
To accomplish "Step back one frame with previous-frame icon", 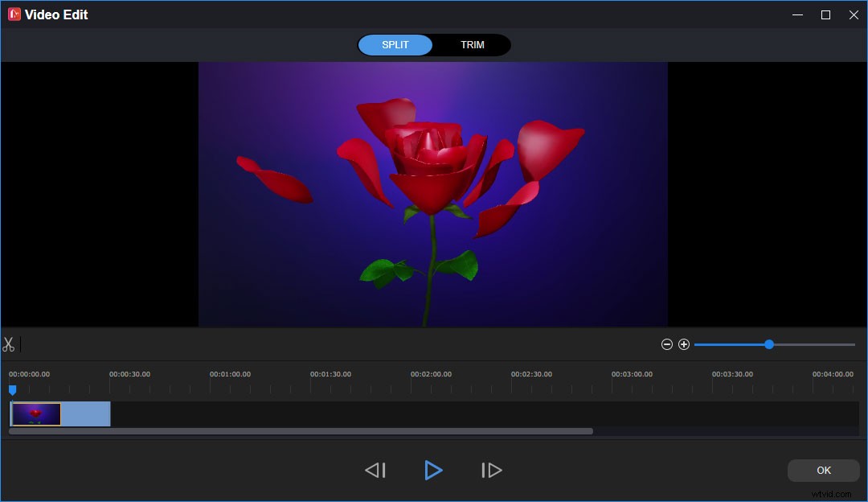I will pyautogui.click(x=375, y=470).
